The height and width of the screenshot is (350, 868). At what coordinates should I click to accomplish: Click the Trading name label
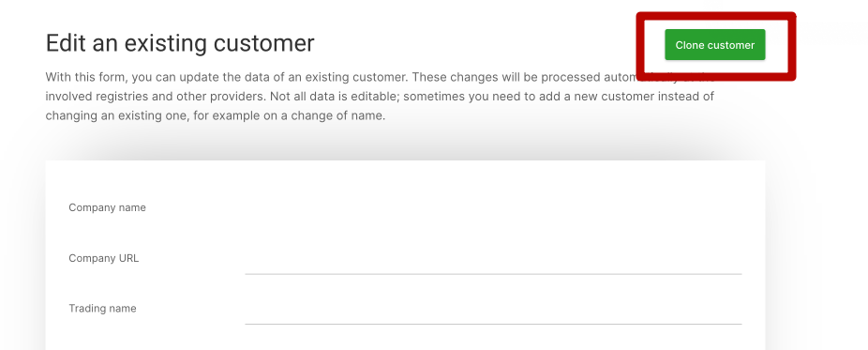pyautogui.click(x=102, y=309)
